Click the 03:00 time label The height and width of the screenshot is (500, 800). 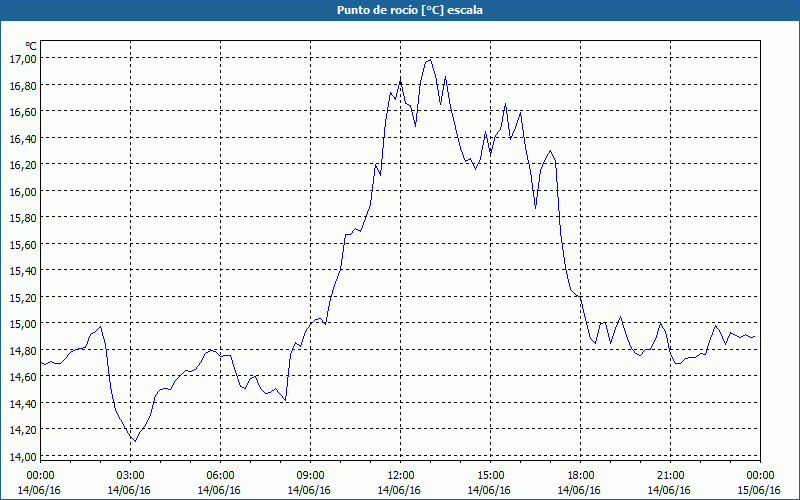tap(130, 476)
